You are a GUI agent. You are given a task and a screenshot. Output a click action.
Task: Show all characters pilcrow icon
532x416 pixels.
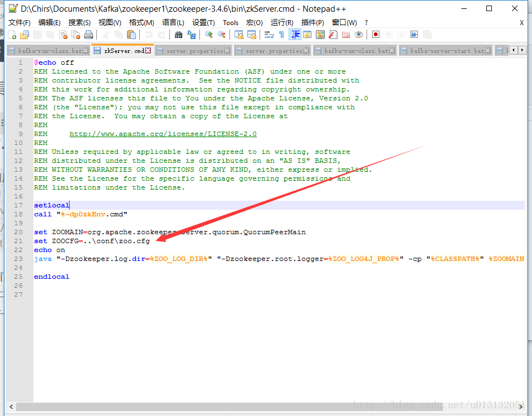(281, 35)
